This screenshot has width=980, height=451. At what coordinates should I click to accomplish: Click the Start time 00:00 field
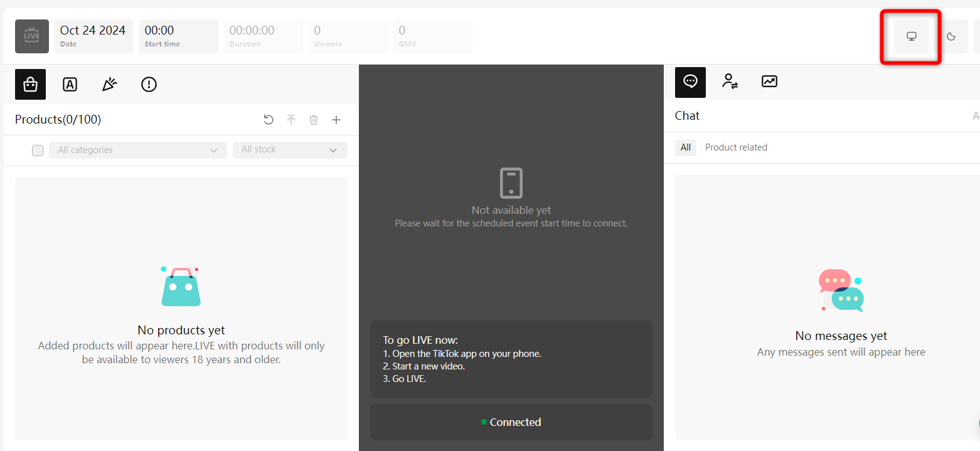[178, 36]
